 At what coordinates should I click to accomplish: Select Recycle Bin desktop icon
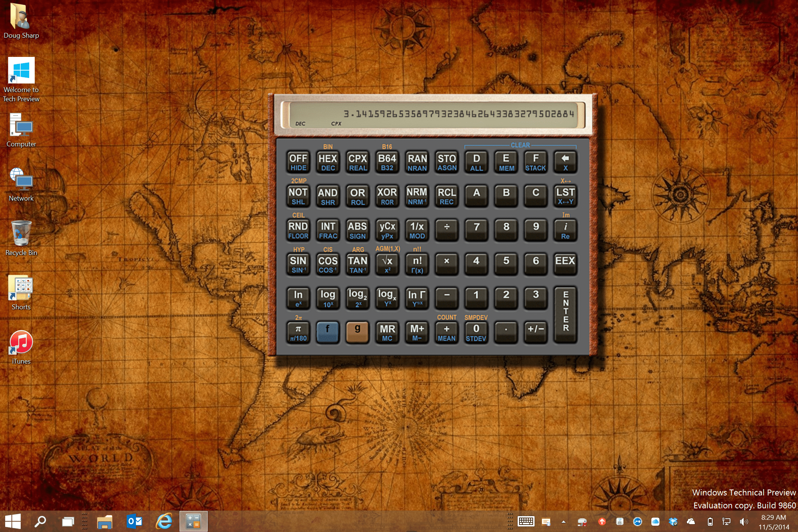[21, 238]
